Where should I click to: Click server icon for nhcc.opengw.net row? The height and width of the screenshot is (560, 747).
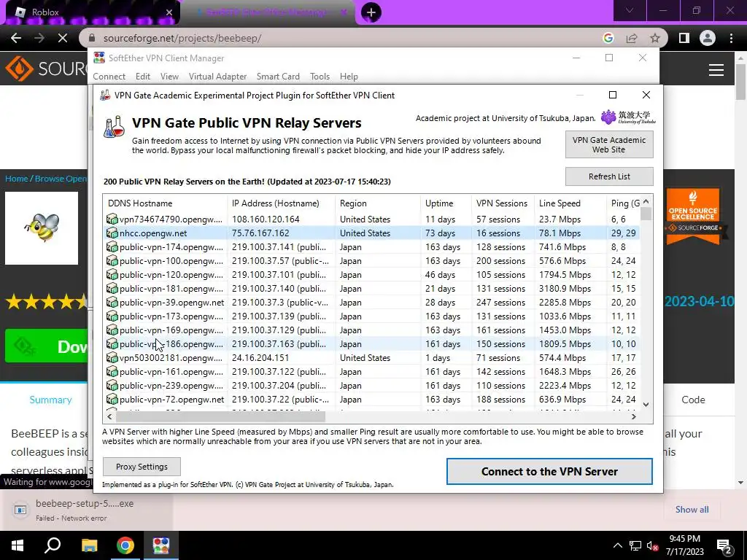click(x=112, y=233)
